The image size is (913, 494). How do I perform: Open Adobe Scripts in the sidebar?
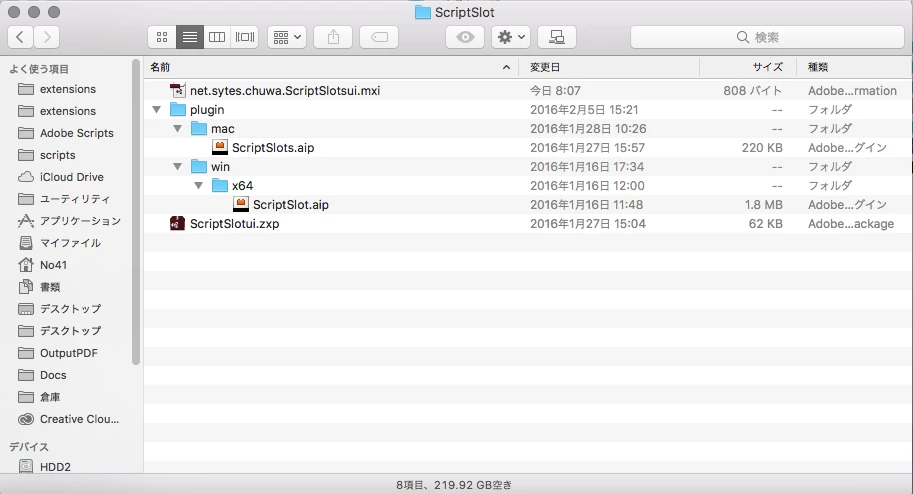tap(76, 133)
